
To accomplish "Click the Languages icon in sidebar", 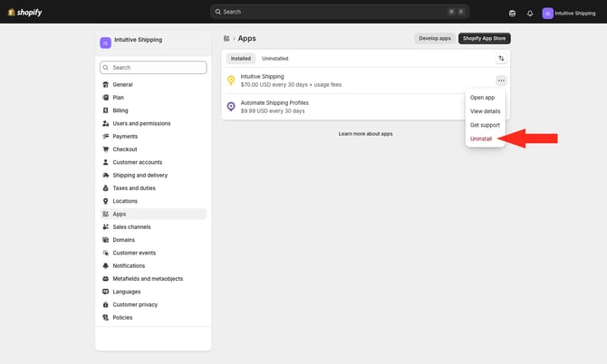I will pyautogui.click(x=105, y=292).
